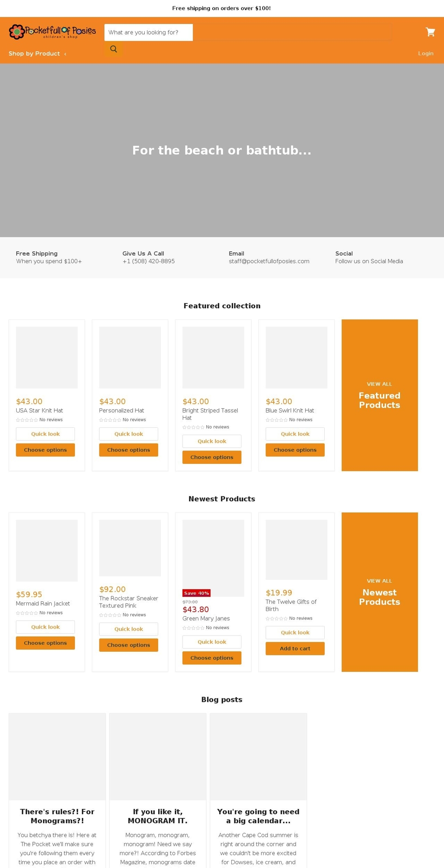Open 'There's rules?! For Monograms?!' post title
Image resolution: width=444 pixels, height=868 pixels.
(x=57, y=816)
